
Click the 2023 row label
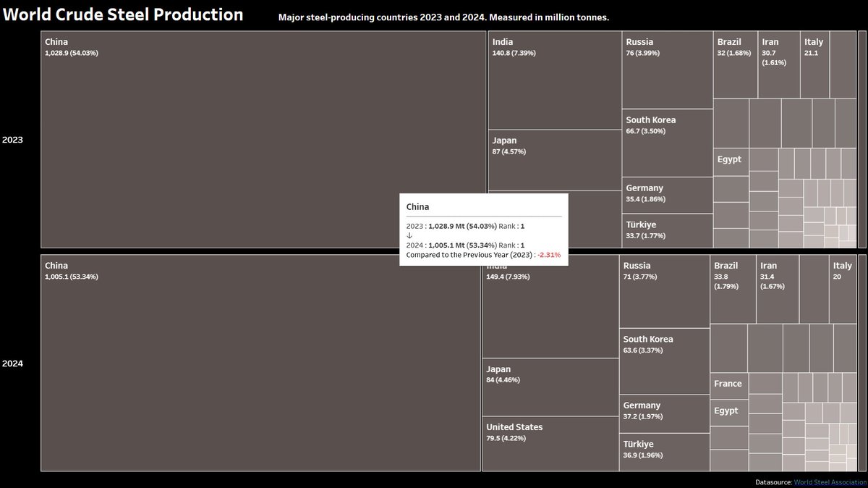click(x=13, y=140)
